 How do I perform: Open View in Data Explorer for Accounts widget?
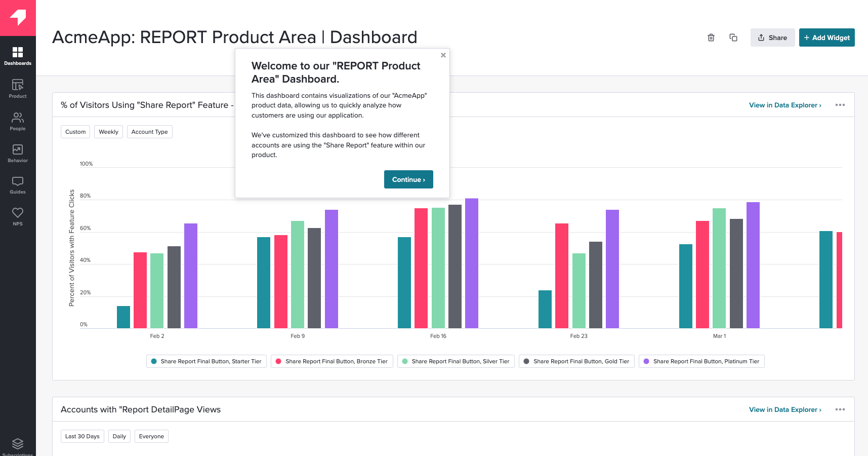(x=785, y=409)
